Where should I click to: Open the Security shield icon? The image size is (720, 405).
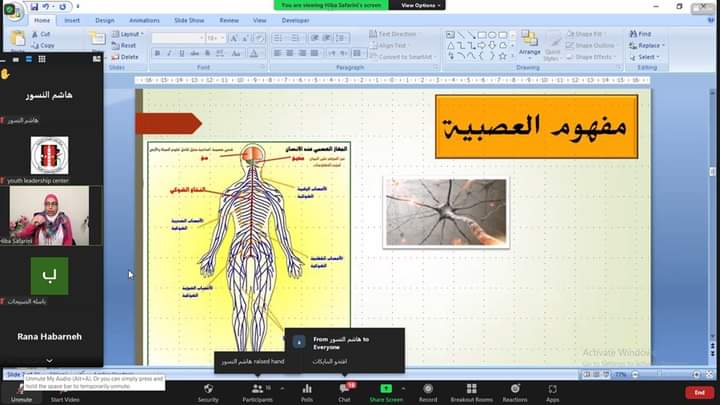(x=208, y=388)
